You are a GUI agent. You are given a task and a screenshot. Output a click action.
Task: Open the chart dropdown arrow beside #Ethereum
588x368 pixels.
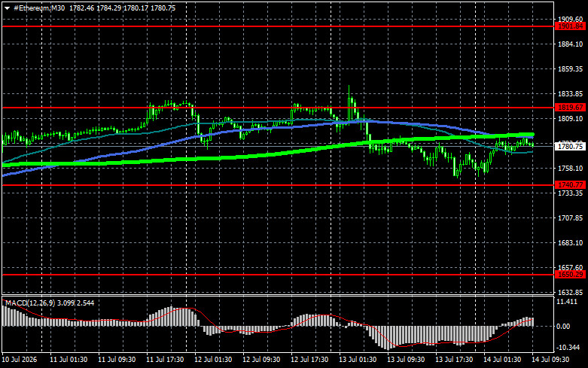pyautogui.click(x=7, y=8)
